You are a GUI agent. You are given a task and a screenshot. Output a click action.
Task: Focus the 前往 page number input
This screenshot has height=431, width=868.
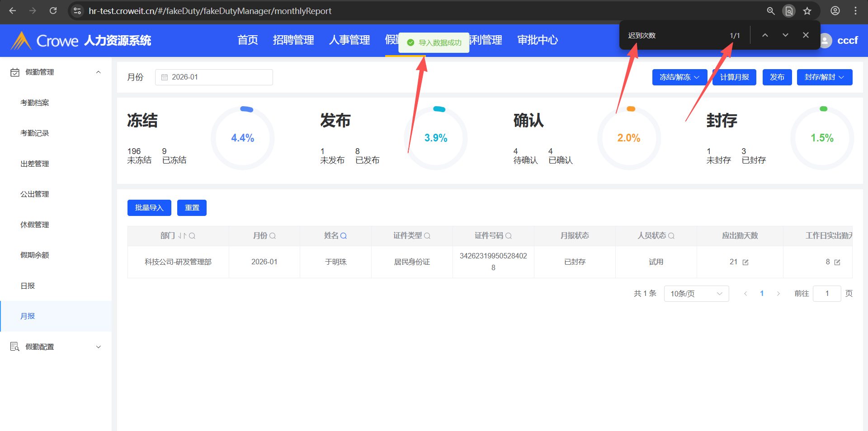point(827,294)
